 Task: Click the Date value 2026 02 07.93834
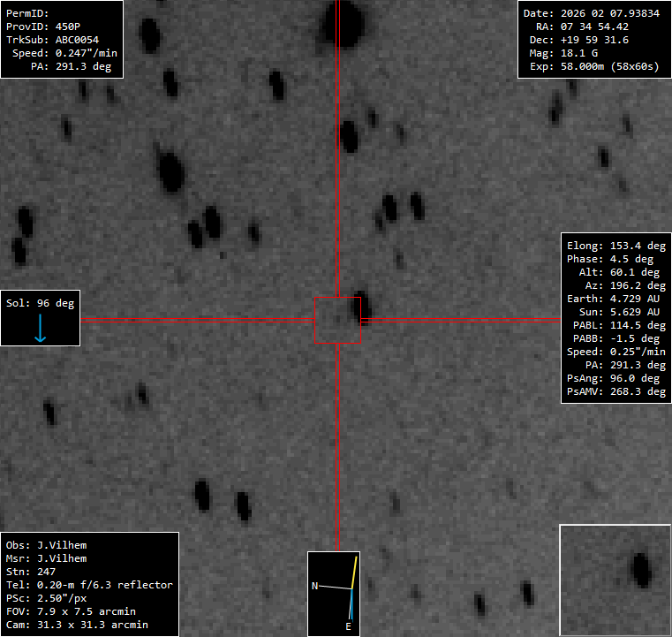click(x=610, y=13)
